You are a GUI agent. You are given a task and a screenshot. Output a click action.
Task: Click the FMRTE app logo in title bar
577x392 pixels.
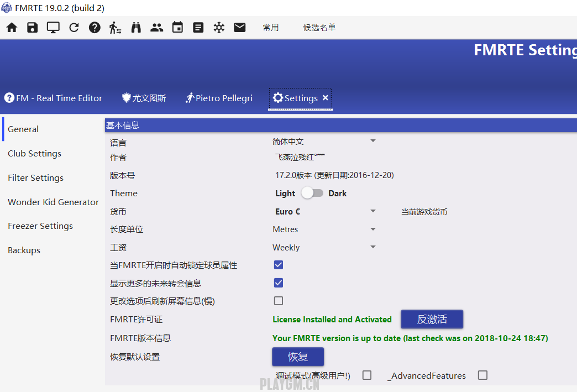(7, 8)
